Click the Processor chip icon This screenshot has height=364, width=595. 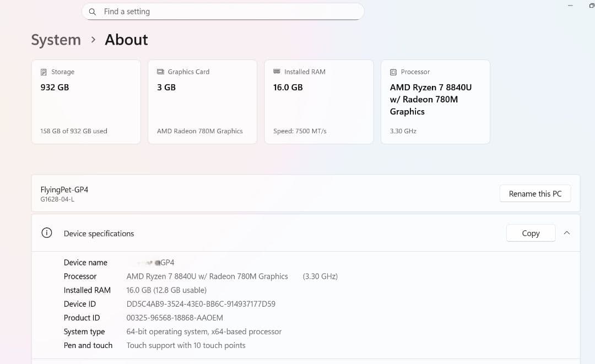(393, 72)
